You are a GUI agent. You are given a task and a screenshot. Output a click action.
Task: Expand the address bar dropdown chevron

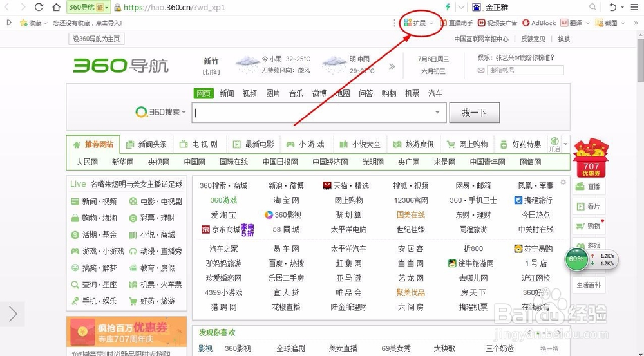click(461, 7)
